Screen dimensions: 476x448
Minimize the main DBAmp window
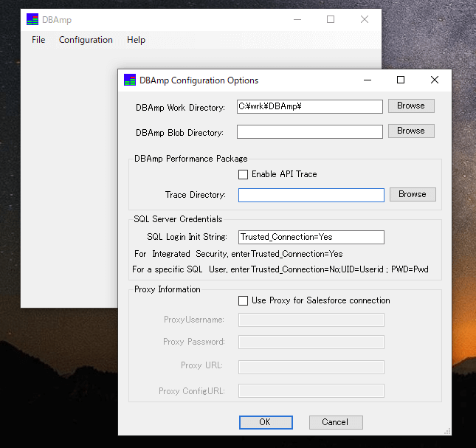(297, 19)
